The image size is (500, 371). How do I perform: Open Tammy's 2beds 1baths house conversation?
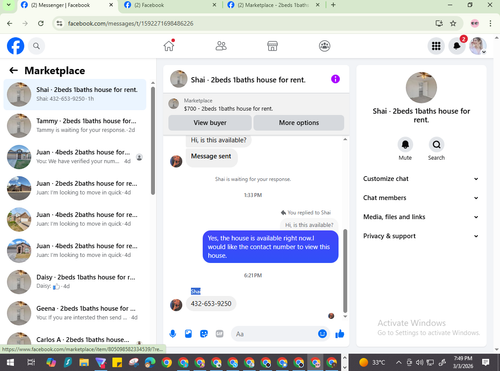coord(75,125)
